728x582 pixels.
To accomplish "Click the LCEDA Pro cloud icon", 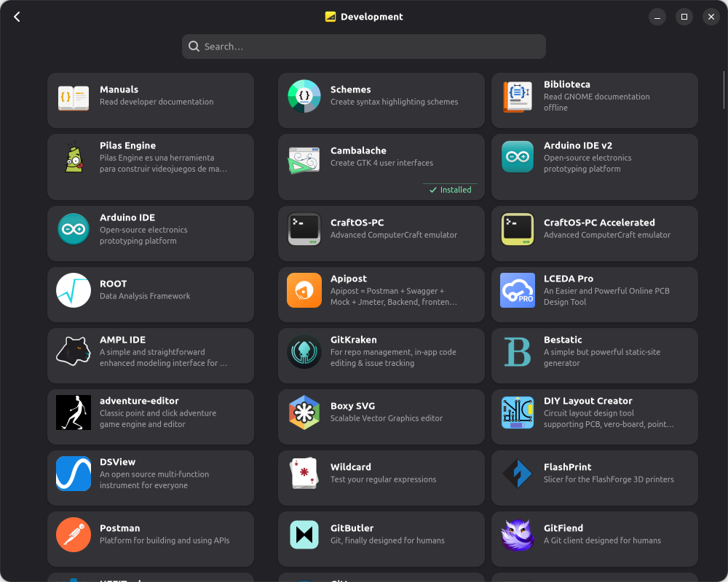I will click(517, 290).
